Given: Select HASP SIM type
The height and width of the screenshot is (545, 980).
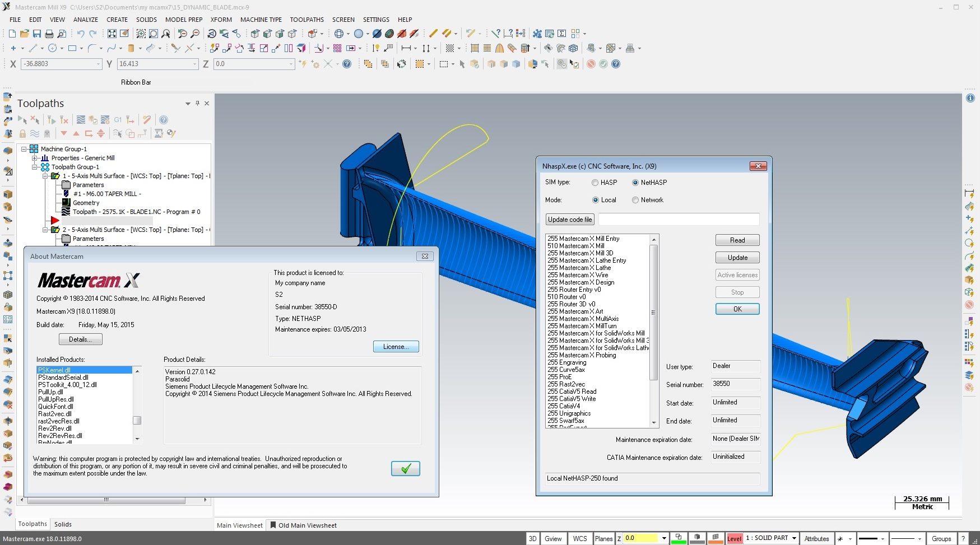Looking at the screenshot, I should tap(595, 183).
